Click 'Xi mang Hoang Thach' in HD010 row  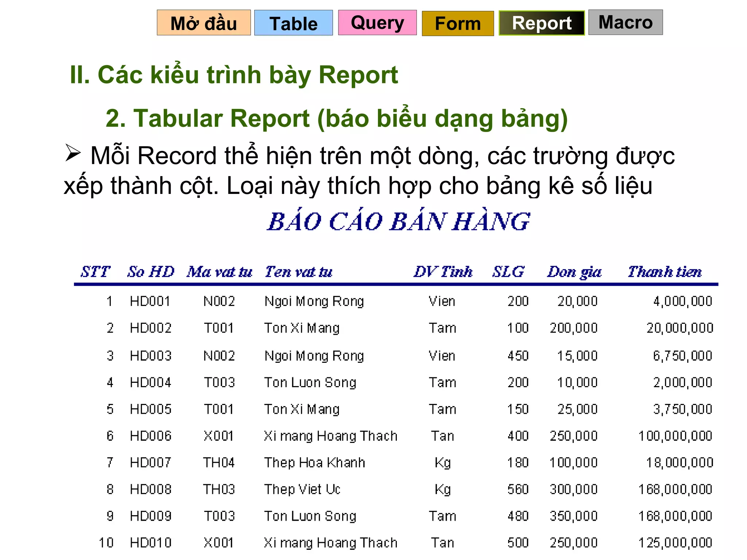pyautogui.click(x=330, y=544)
